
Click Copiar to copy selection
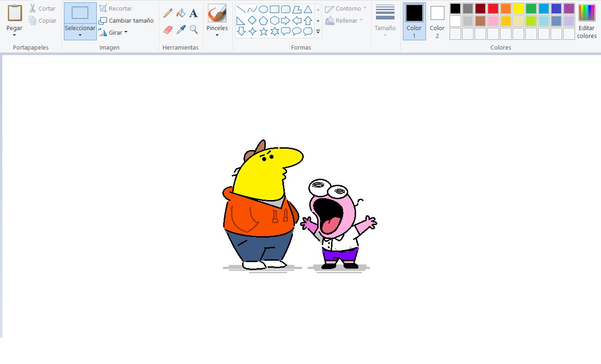(x=42, y=20)
